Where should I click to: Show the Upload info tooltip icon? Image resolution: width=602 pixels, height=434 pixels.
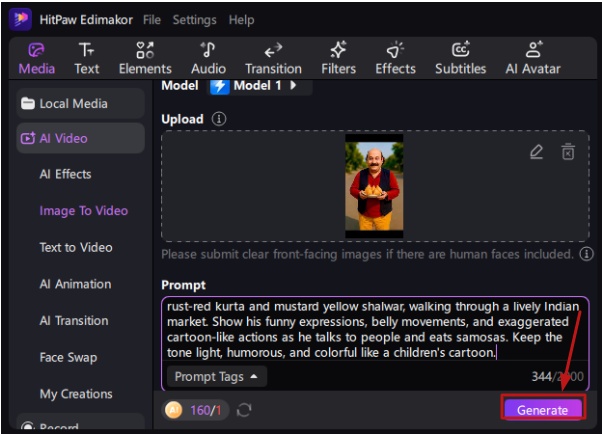[x=219, y=119]
